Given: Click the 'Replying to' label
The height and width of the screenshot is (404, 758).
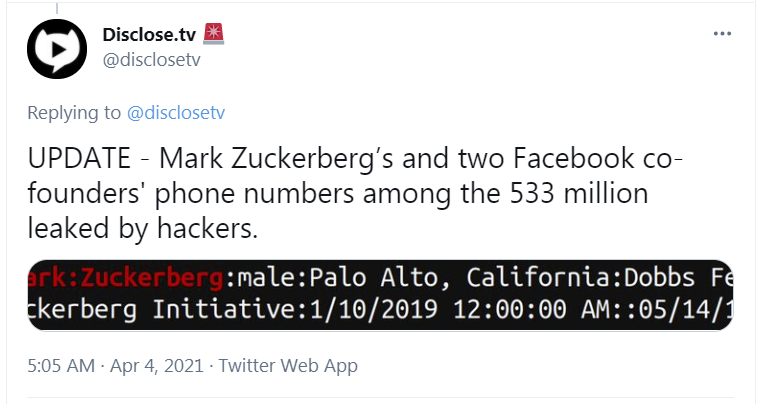Looking at the screenshot, I should [74, 113].
